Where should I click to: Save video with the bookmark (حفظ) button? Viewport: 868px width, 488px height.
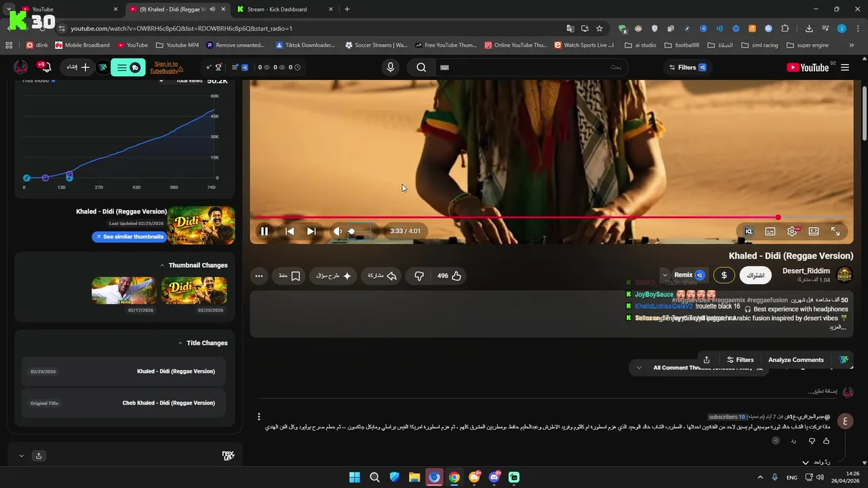click(290, 276)
